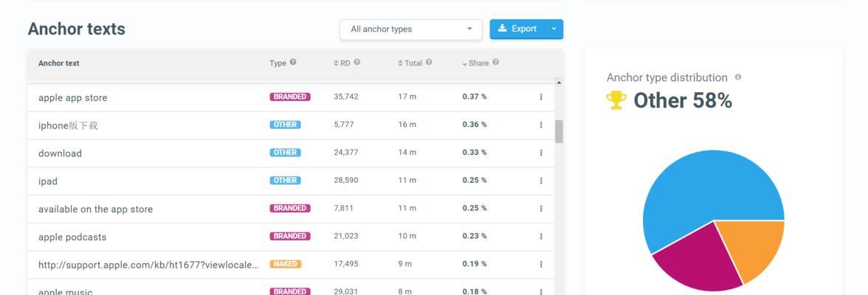Open row menu for iphone版下载
The height and width of the screenshot is (295, 868).
(541, 125)
